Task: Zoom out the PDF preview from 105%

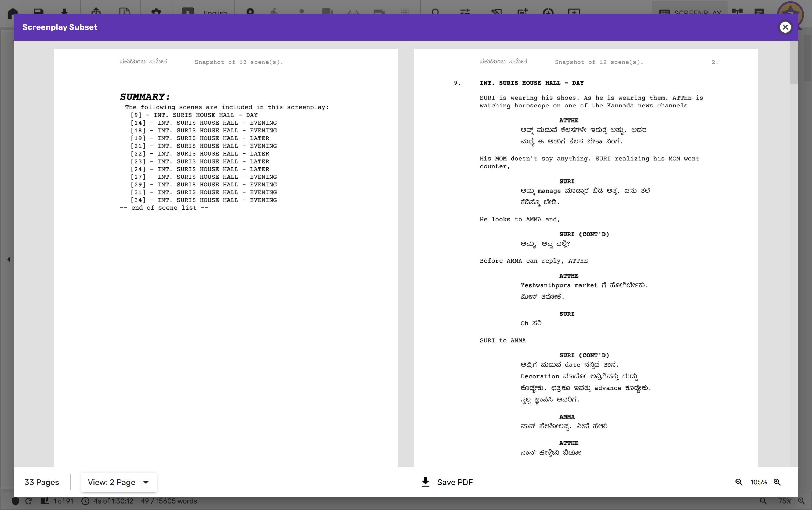Action: tap(738, 482)
